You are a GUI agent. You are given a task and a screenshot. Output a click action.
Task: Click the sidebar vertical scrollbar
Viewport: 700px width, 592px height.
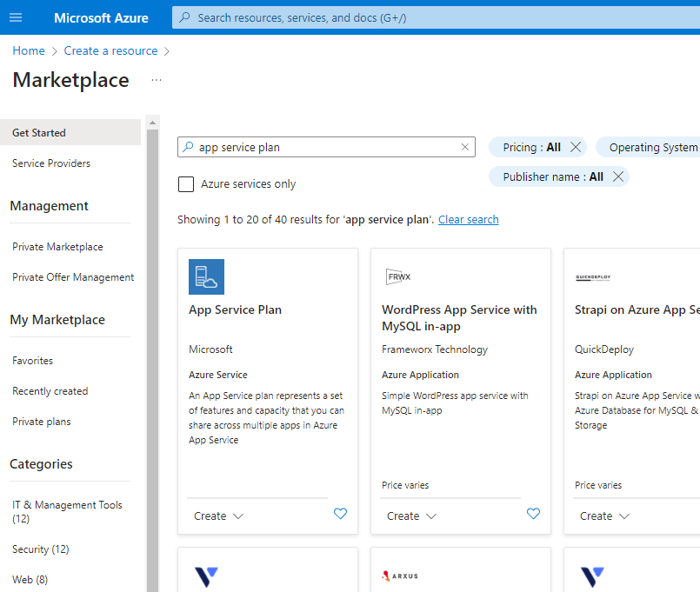(x=153, y=361)
